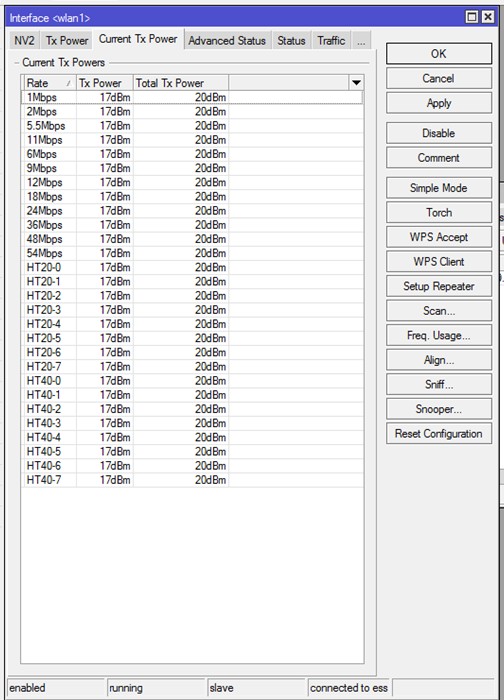
Task: Sort by the Tx Power column header
Action: click(105, 83)
